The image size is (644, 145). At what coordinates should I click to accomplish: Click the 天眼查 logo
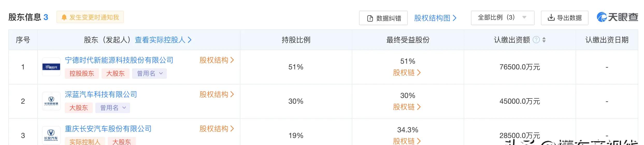[x=618, y=17]
